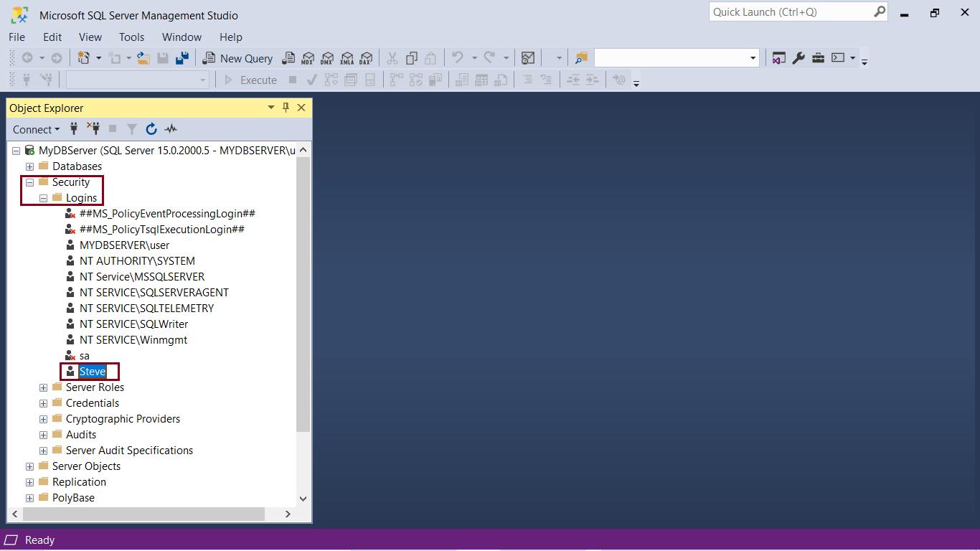Disconnect from the server in Object Explorer
The height and width of the screenshot is (551, 980).
[93, 129]
